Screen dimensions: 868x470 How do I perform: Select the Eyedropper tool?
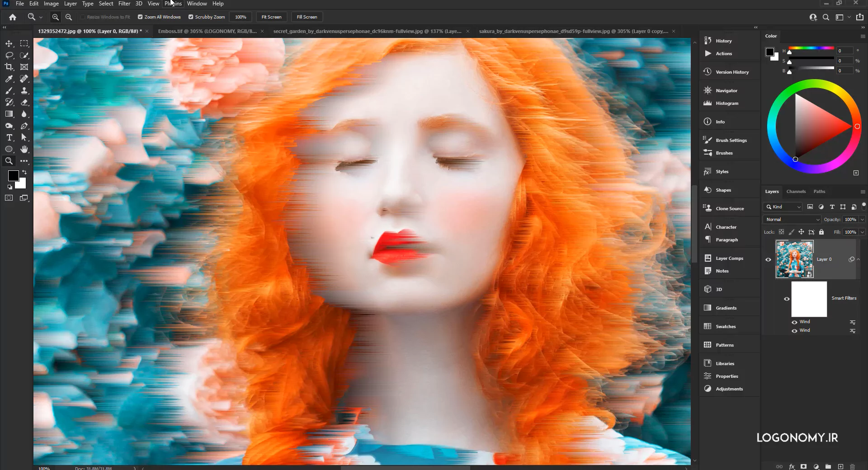[9, 79]
